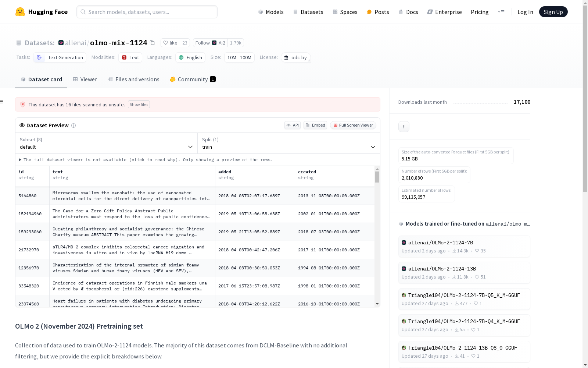Go to Datasets in the top navigation
Screen dimensions: 588x368
308,12
